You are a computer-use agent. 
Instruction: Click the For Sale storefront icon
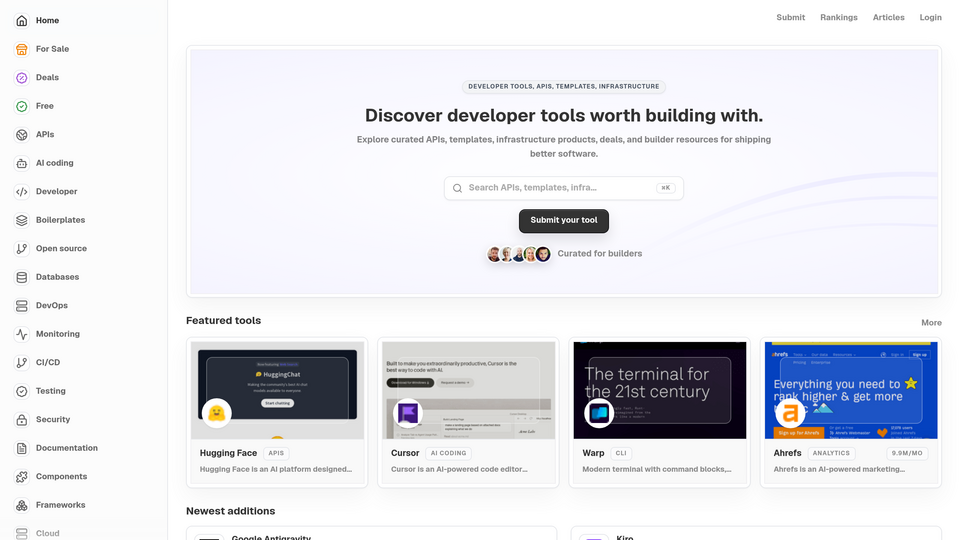[x=21, y=49]
